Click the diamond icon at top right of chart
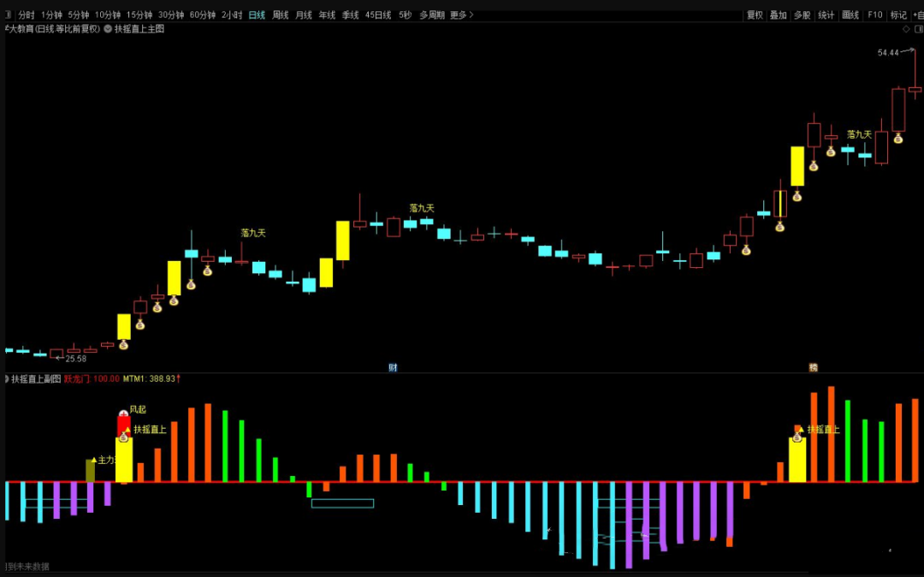924x577 pixels. 906,29
